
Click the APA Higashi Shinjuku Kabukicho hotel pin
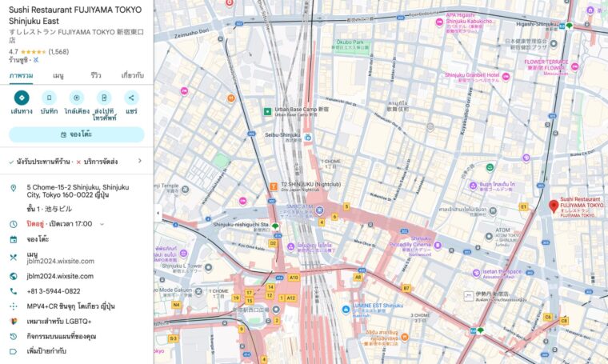click(439, 22)
